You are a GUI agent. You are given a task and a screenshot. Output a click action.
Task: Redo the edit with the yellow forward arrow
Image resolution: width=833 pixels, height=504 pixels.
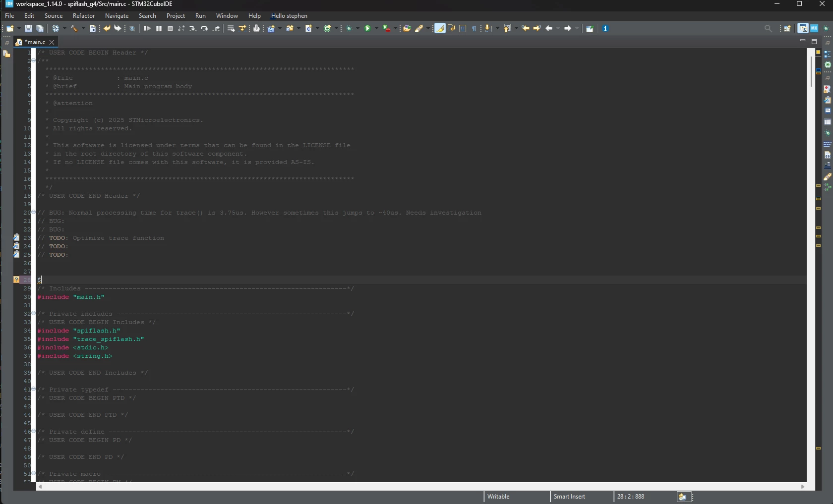[x=118, y=29]
